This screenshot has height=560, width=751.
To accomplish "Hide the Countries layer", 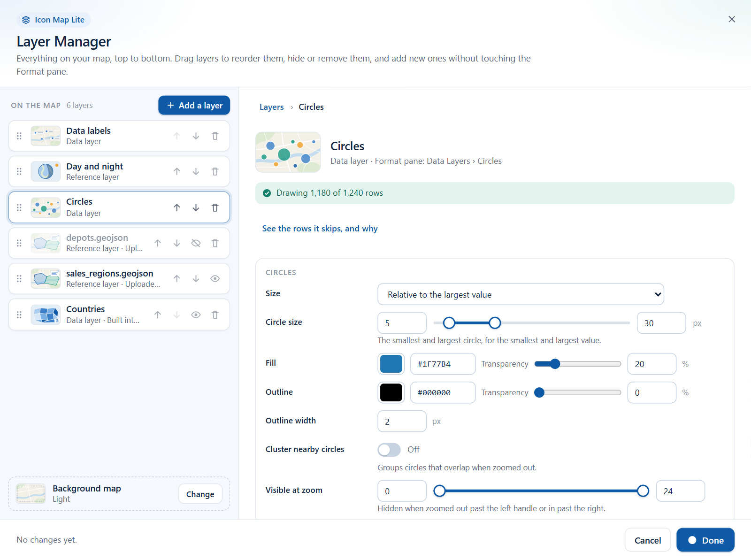I will point(196,315).
